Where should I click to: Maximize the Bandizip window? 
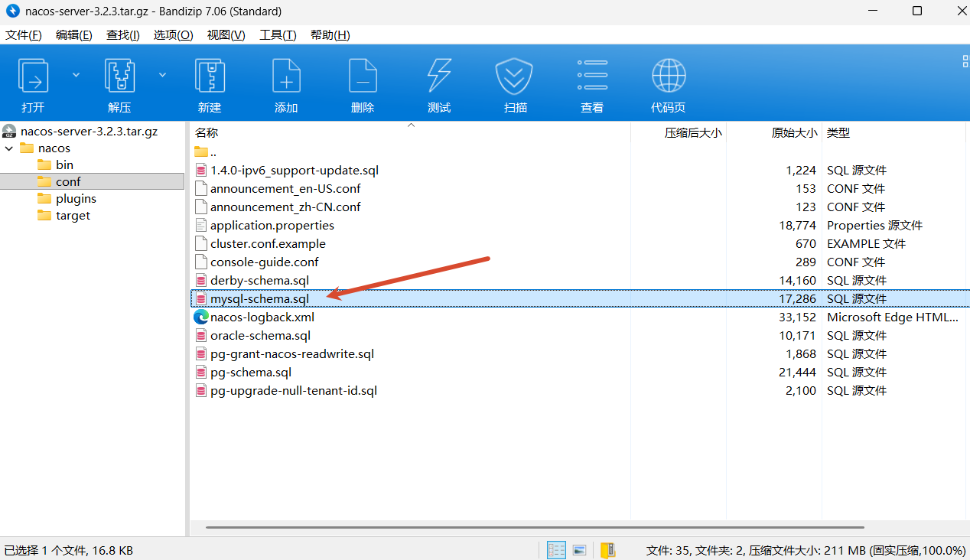[917, 11]
